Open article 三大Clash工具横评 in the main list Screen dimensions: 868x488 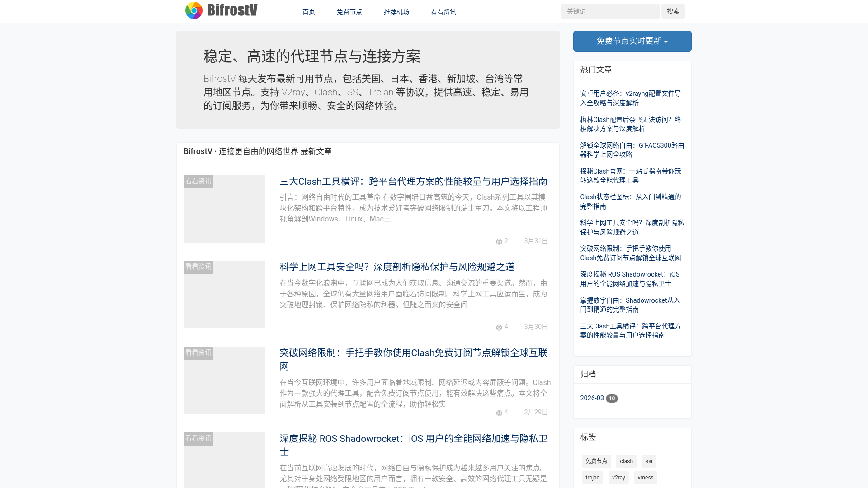[x=413, y=182]
